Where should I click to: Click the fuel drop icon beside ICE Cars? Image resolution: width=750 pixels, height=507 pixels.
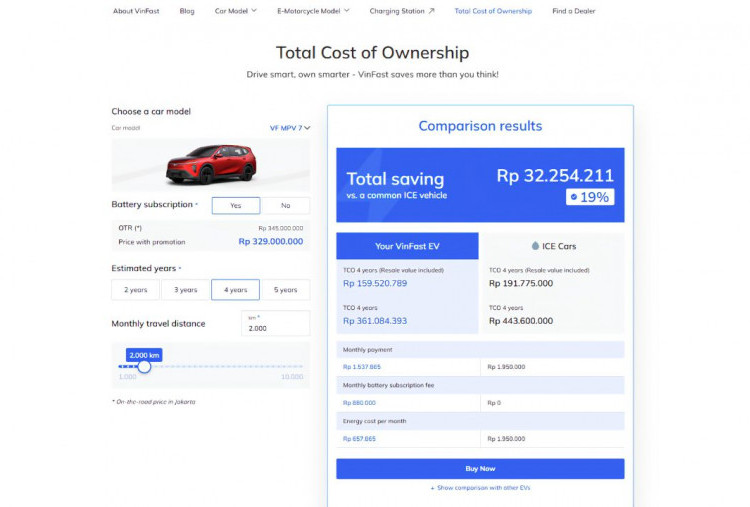coord(535,246)
